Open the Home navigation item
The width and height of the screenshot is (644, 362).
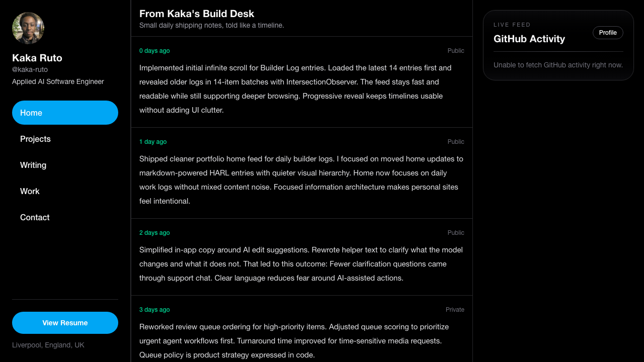coord(65,113)
